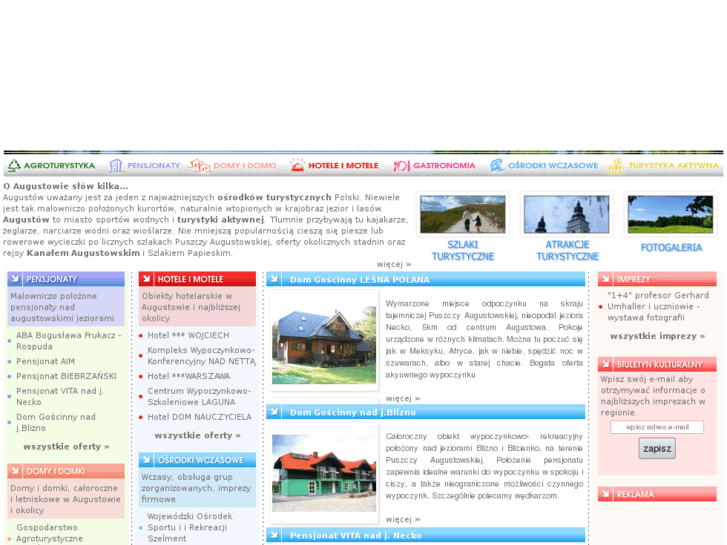727x545 pixels.
Task: Click arrow icon in Imprezy panel header
Action: coord(606,279)
